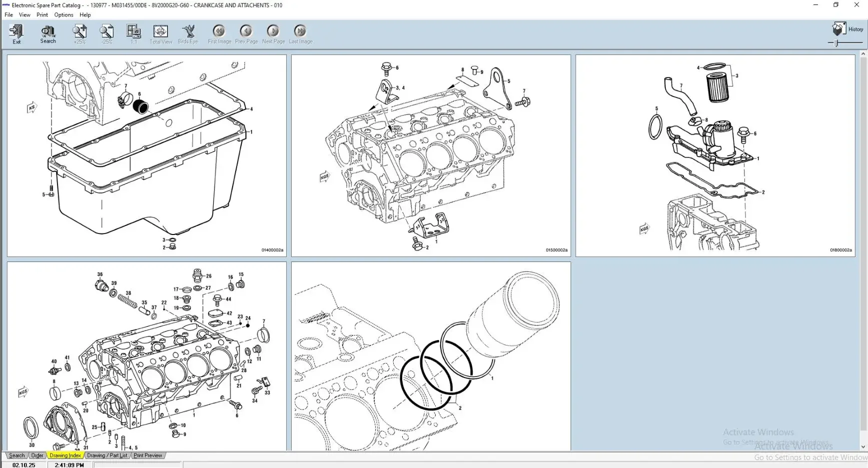Open the Print Preview tab

click(148, 455)
